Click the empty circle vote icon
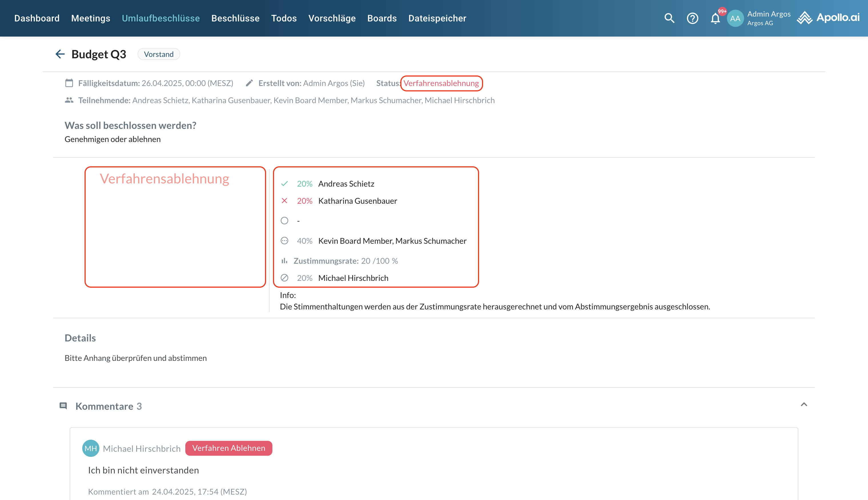Screen dimensions: 868x500 pyautogui.click(x=284, y=221)
